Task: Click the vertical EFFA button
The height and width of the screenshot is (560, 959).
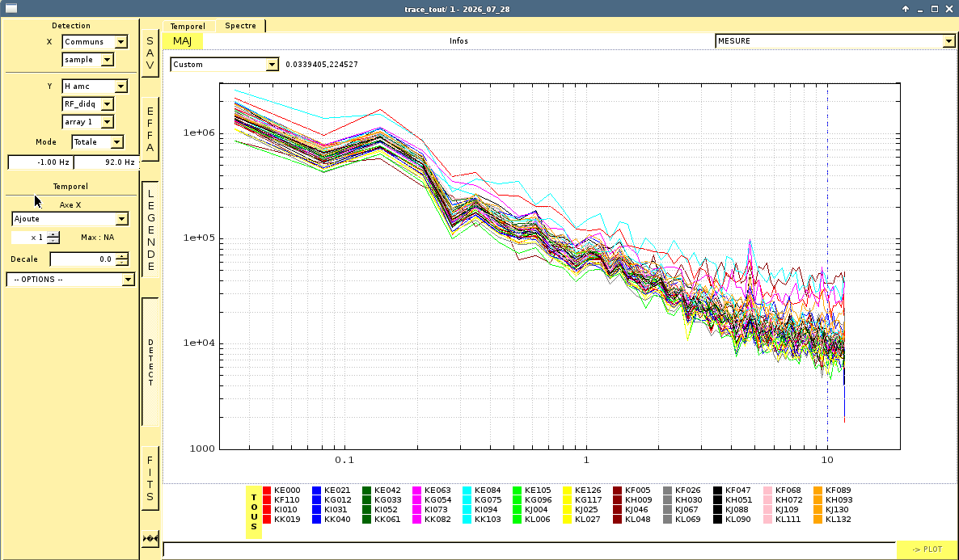Action: [150, 129]
